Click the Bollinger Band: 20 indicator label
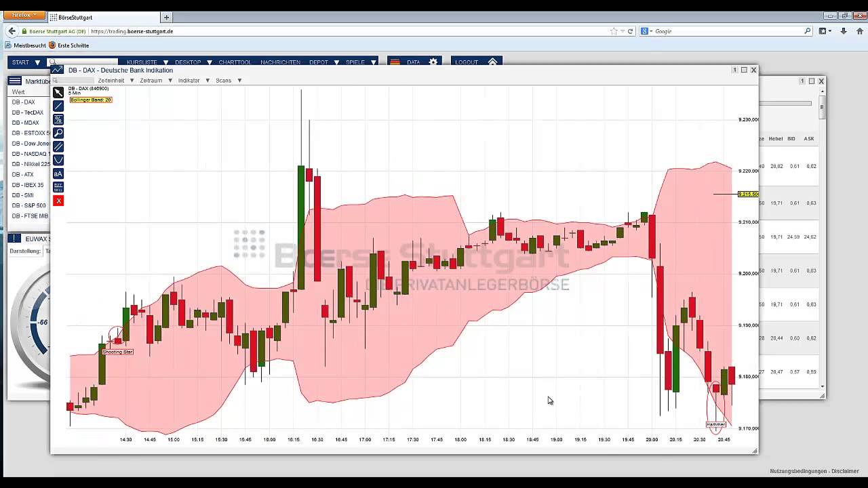Screen dimensions: 868x488 pos(90,100)
